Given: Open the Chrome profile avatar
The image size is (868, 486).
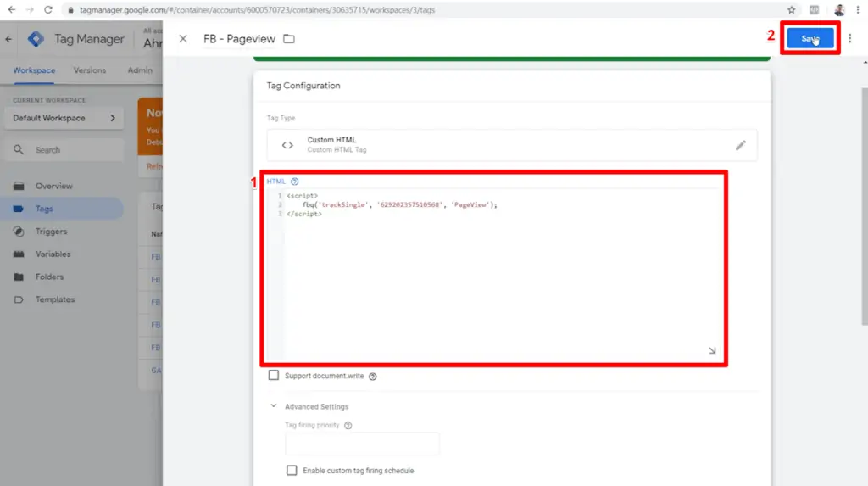Looking at the screenshot, I should pyautogui.click(x=839, y=9).
